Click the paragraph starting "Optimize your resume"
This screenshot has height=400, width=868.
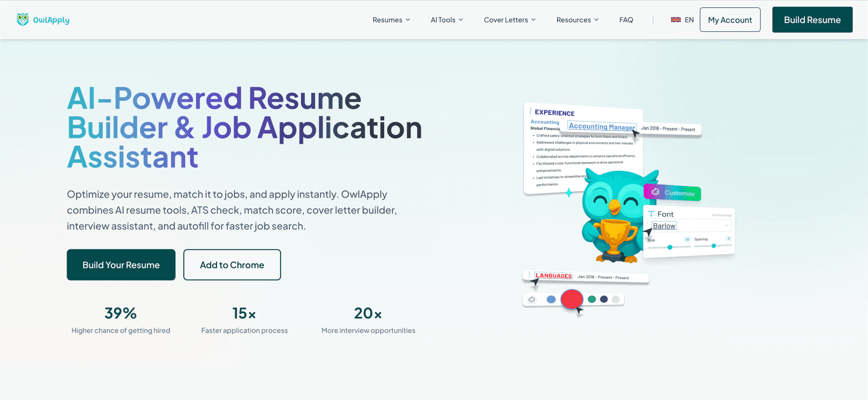coord(232,210)
